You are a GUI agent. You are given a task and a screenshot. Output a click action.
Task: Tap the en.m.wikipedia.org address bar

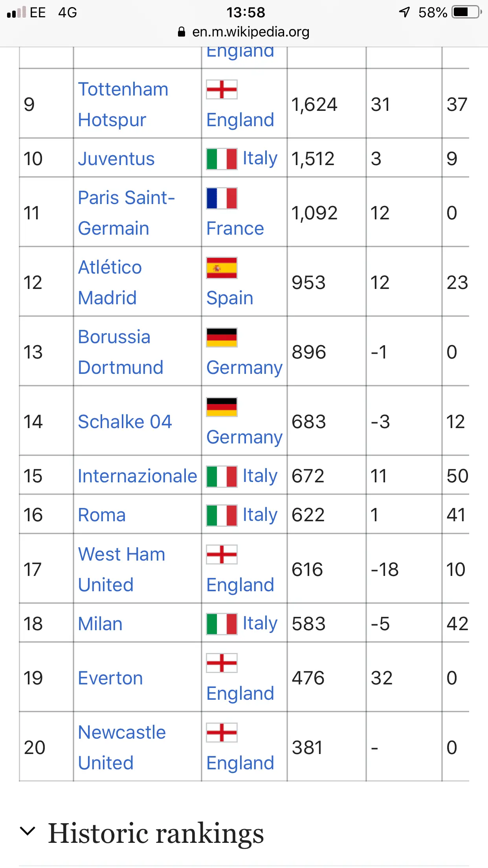250,32
